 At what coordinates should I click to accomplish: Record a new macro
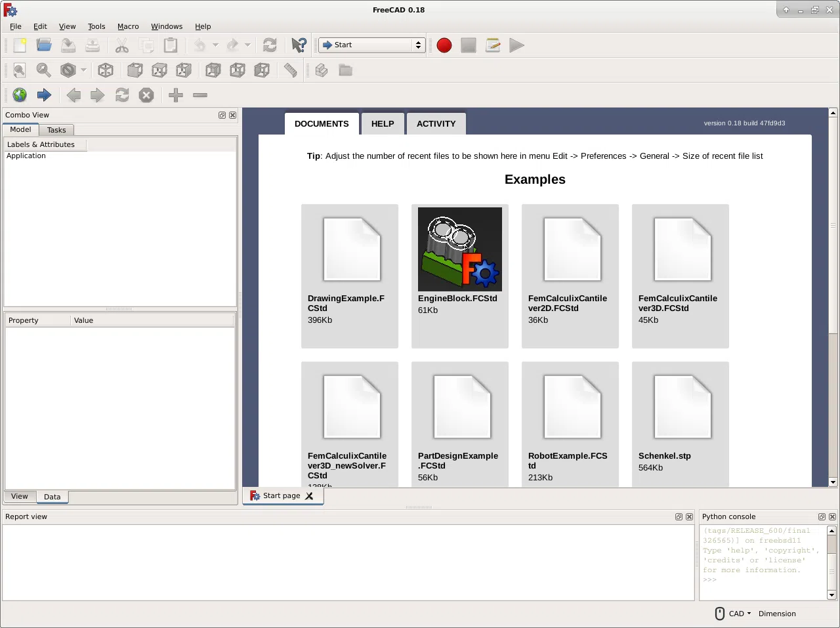(x=444, y=45)
